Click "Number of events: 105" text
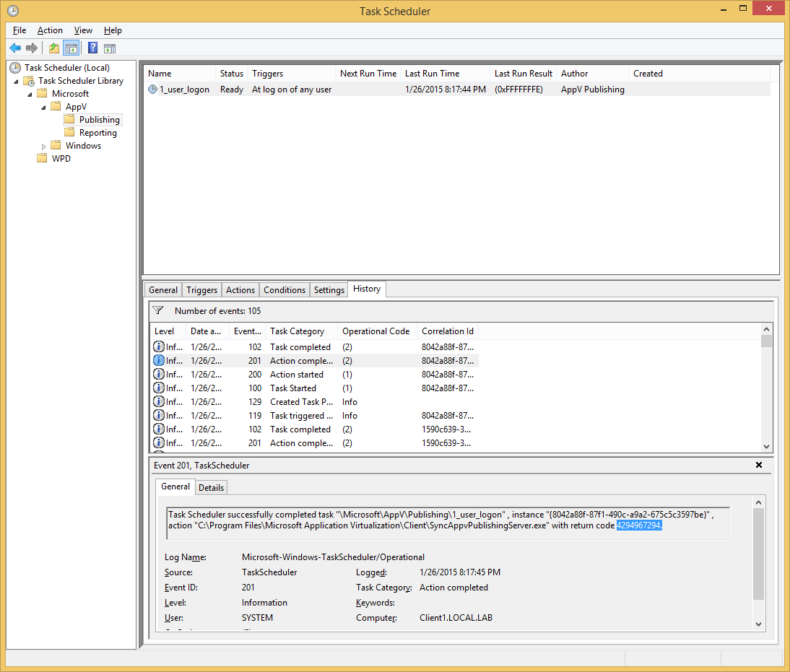Screen dimensions: 790x672 (217, 311)
